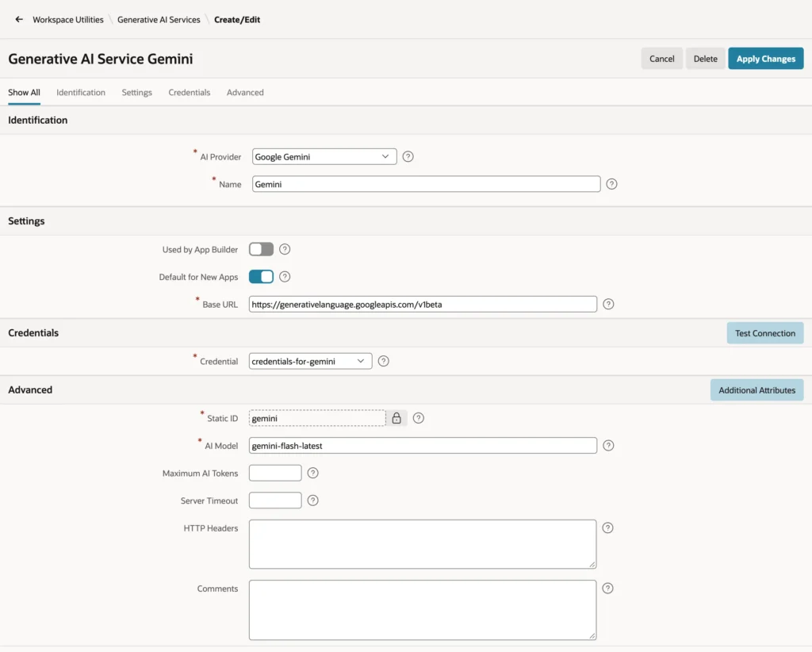This screenshot has width=812, height=652.
Task: Go to Workspace Utilities breadcrumb
Action: (68, 20)
